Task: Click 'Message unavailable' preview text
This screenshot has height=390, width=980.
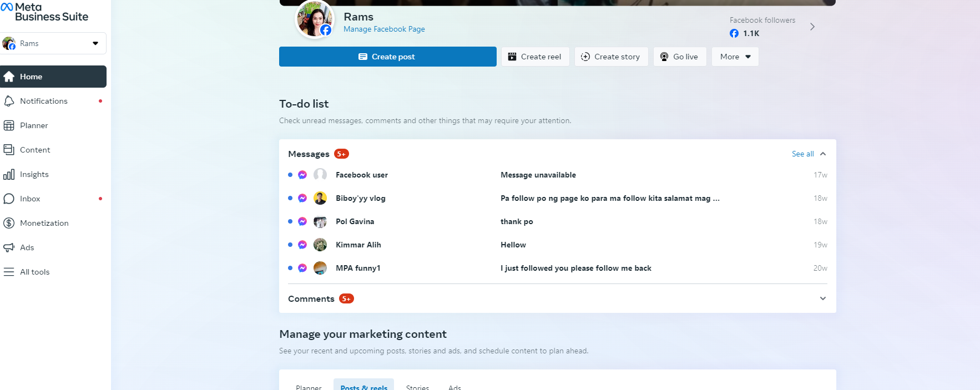Action: (x=538, y=175)
